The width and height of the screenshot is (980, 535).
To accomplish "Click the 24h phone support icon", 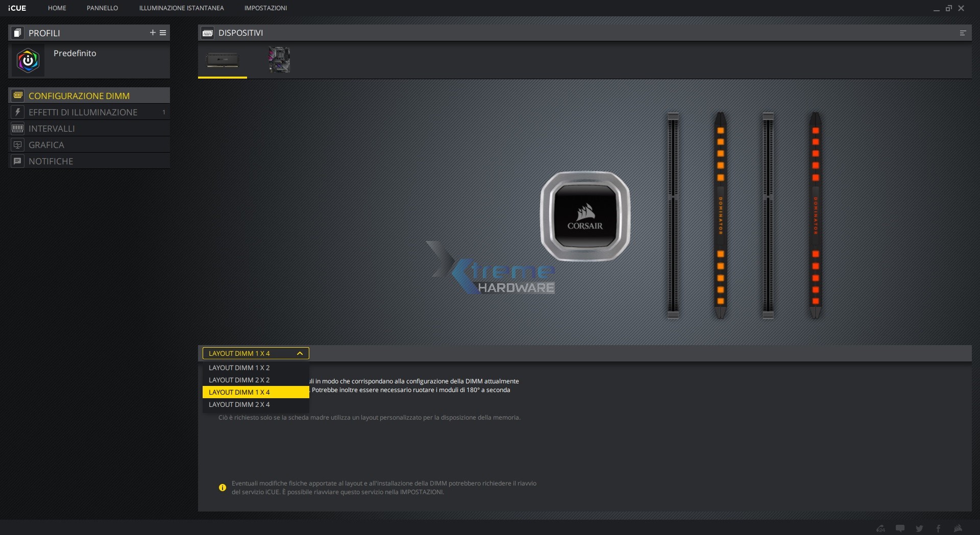I will tap(880, 528).
